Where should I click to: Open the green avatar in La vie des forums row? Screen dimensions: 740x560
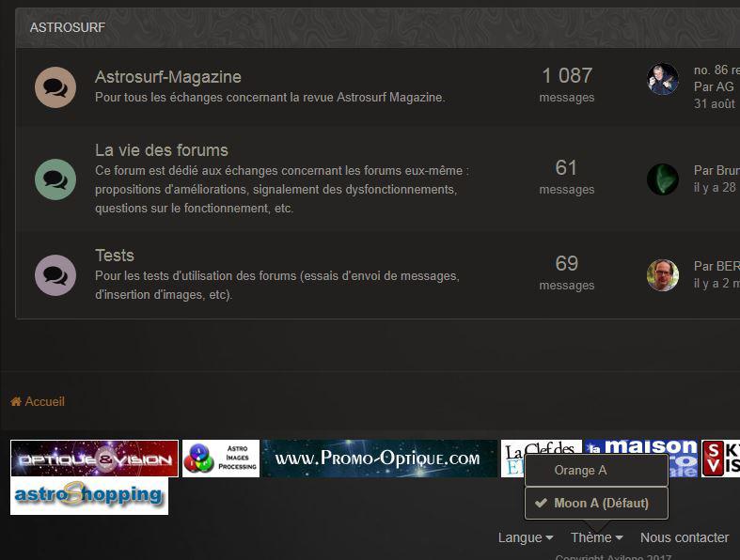click(x=663, y=179)
